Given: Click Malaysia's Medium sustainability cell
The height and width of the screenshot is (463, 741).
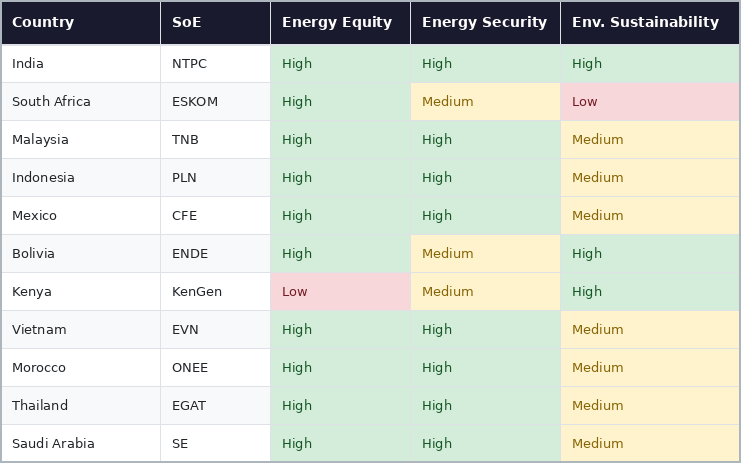Looking at the screenshot, I should point(650,140).
